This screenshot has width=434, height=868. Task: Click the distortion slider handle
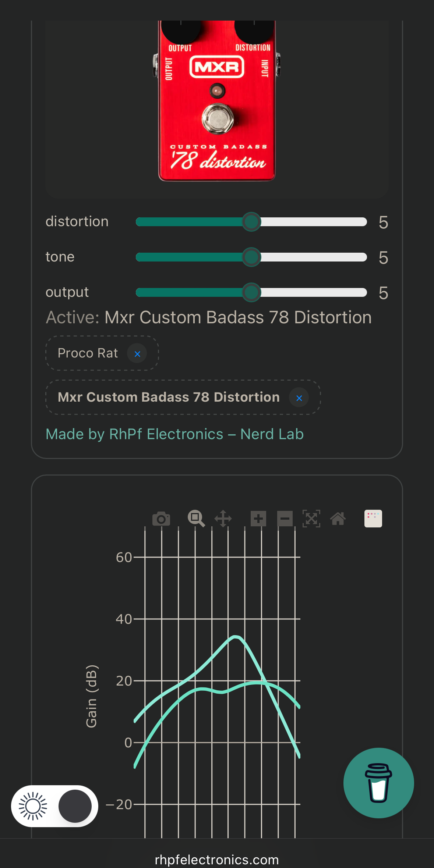point(251,222)
